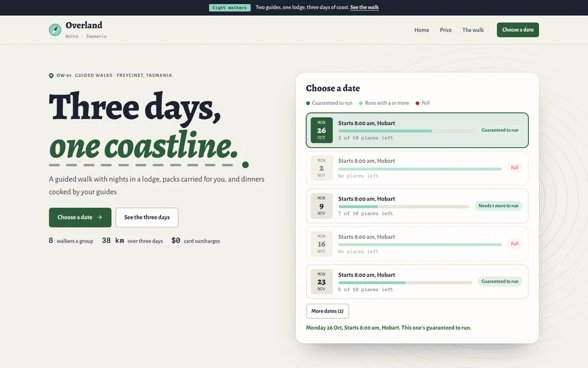Click the 8 walkers a group stat
Screen dimensions: 588x368
tap(71, 240)
